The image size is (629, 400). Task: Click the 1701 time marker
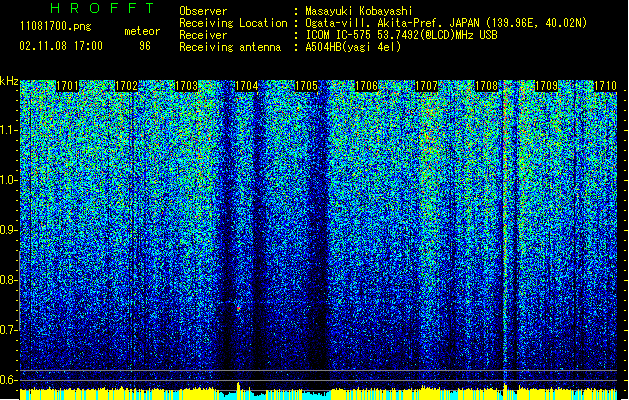pyautogui.click(x=67, y=86)
